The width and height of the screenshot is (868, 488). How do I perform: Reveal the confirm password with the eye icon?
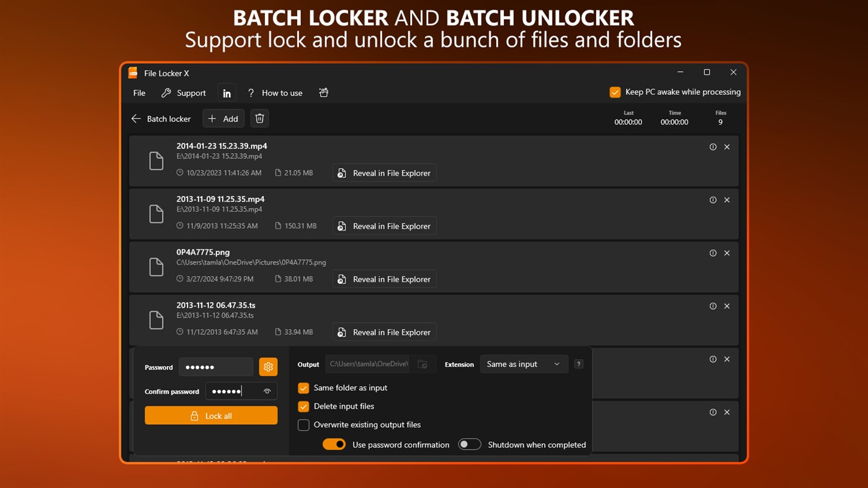pos(267,391)
